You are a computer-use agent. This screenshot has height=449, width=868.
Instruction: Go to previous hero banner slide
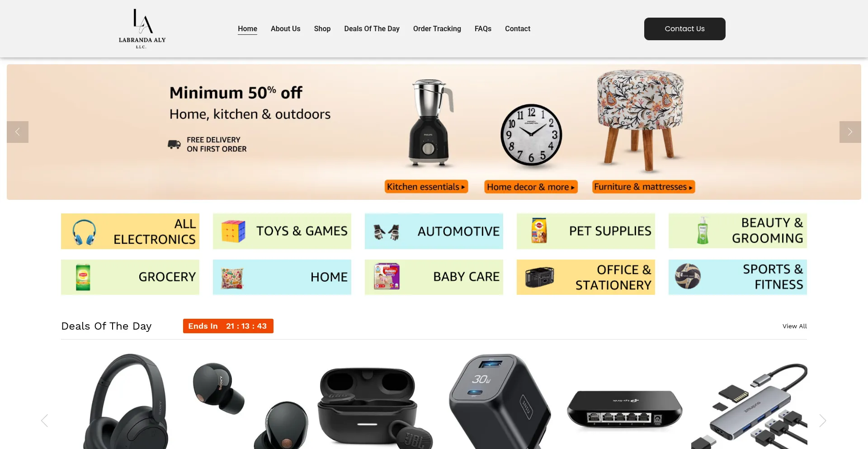(x=18, y=132)
